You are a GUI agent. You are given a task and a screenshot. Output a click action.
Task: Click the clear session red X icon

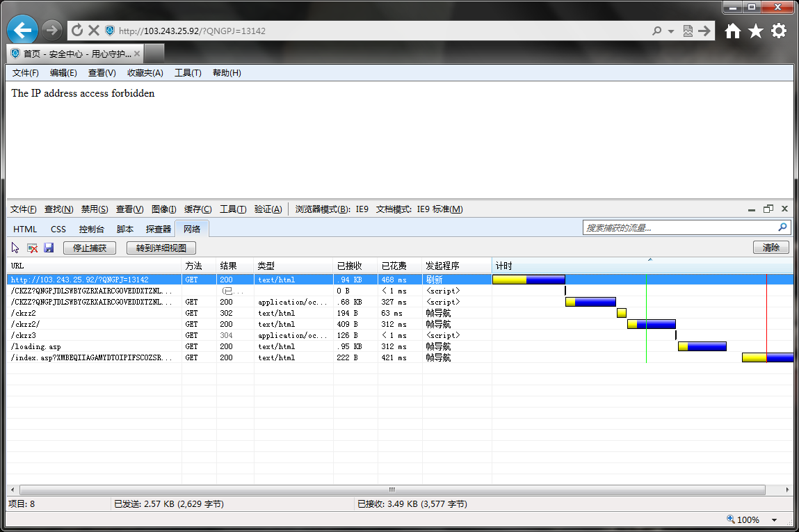(x=32, y=248)
